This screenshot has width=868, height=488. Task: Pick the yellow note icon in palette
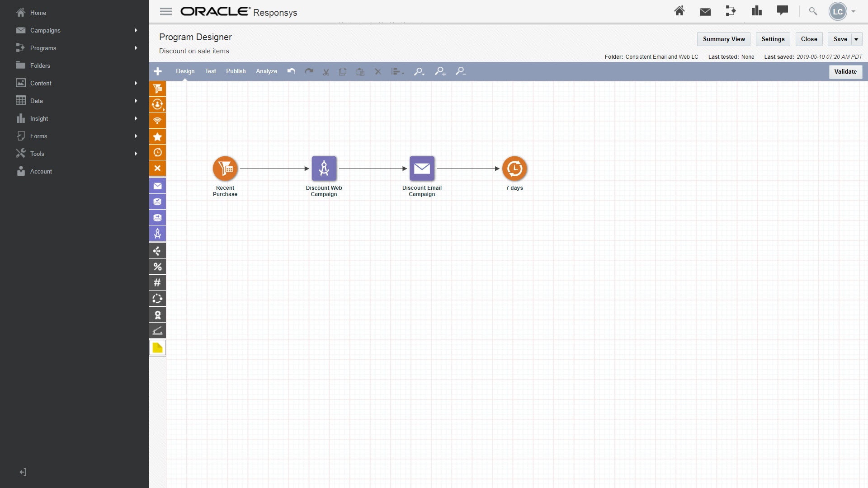157,347
